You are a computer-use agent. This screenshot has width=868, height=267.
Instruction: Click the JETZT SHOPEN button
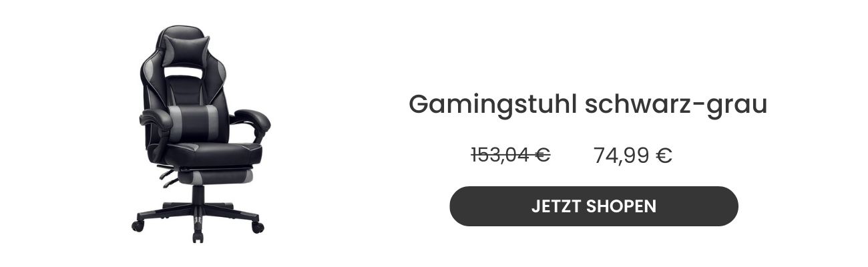[594, 206]
